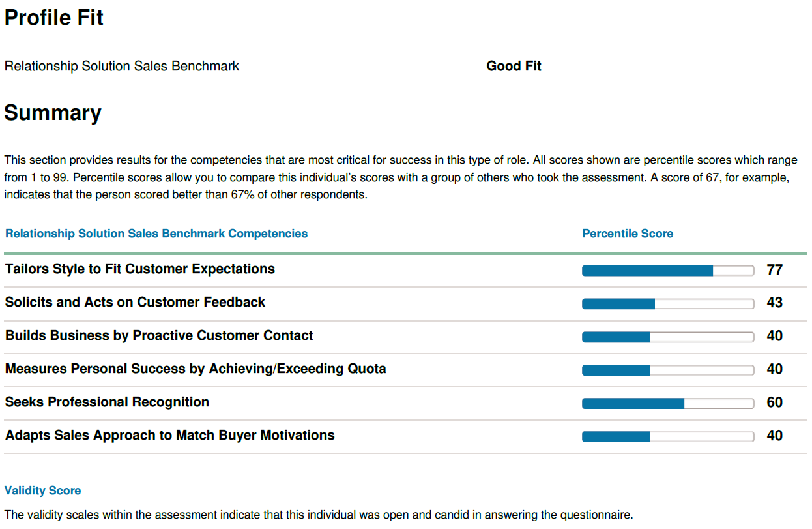Click the Adapts Sales Approach percentile bar
The width and height of the screenshot is (812, 529).
point(668,437)
